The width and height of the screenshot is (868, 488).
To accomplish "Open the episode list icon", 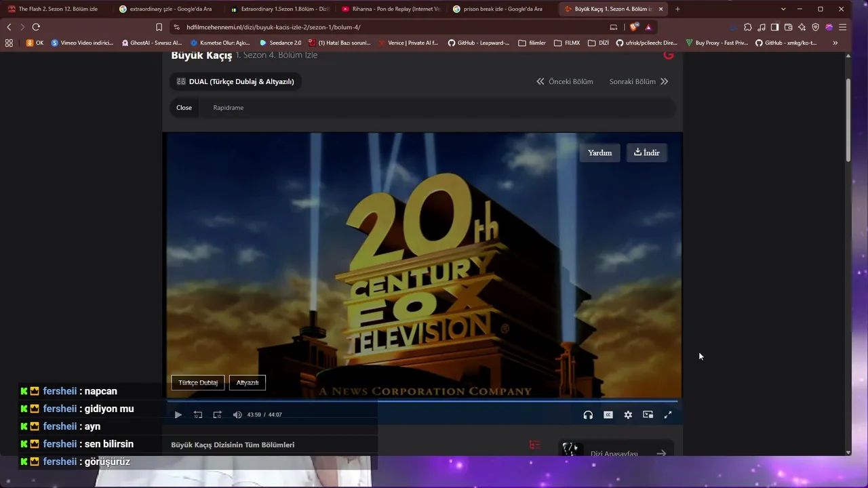I will coord(535,445).
